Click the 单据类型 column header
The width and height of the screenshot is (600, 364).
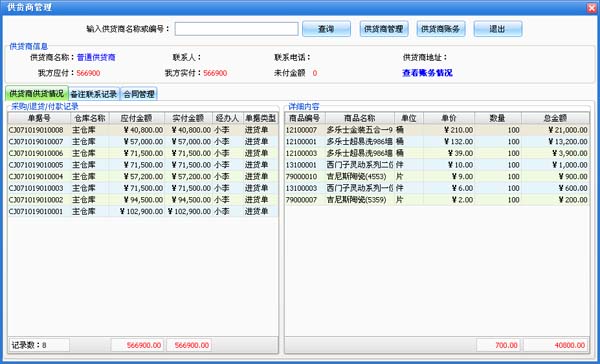[261, 118]
